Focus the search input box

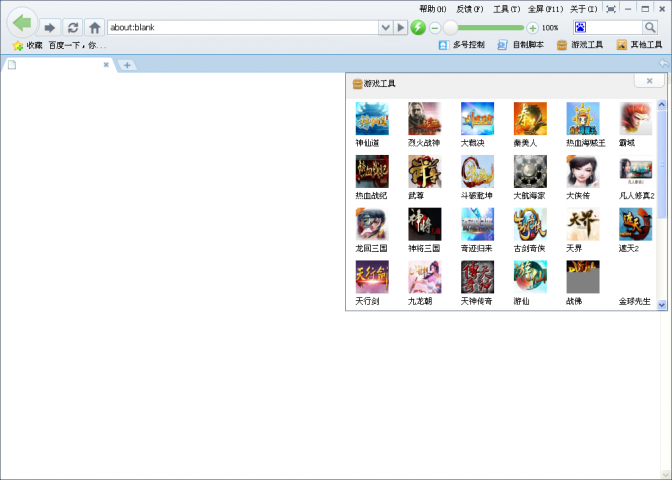614,27
